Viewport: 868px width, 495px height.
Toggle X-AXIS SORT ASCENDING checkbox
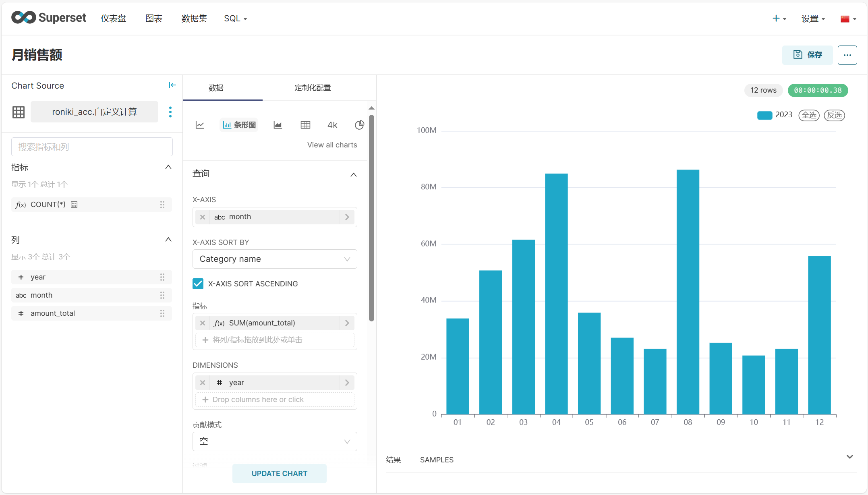(198, 284)
